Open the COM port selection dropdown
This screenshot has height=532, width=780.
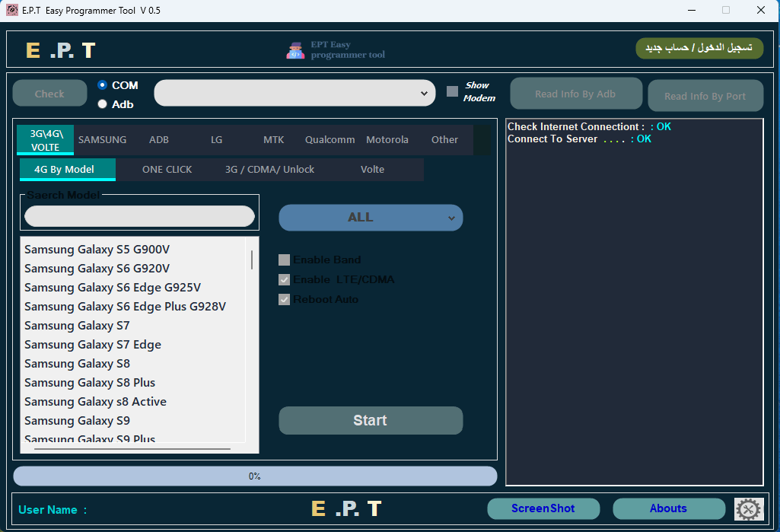425,93
